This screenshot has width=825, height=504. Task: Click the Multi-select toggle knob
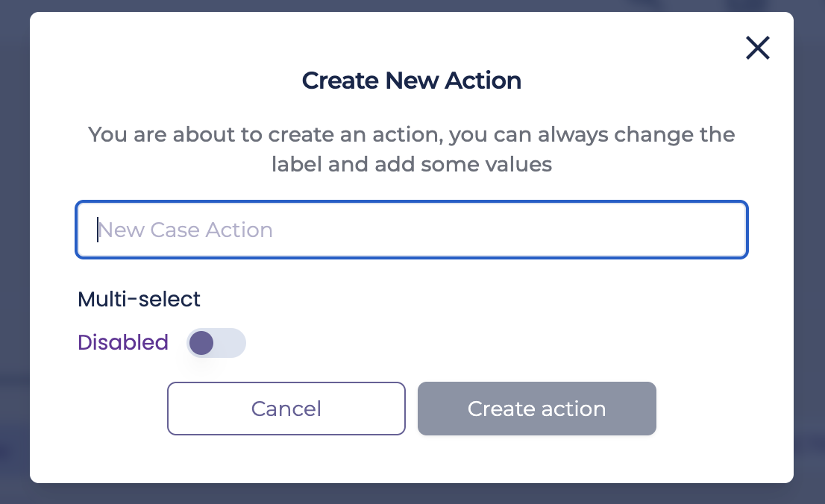coord(201,343)
